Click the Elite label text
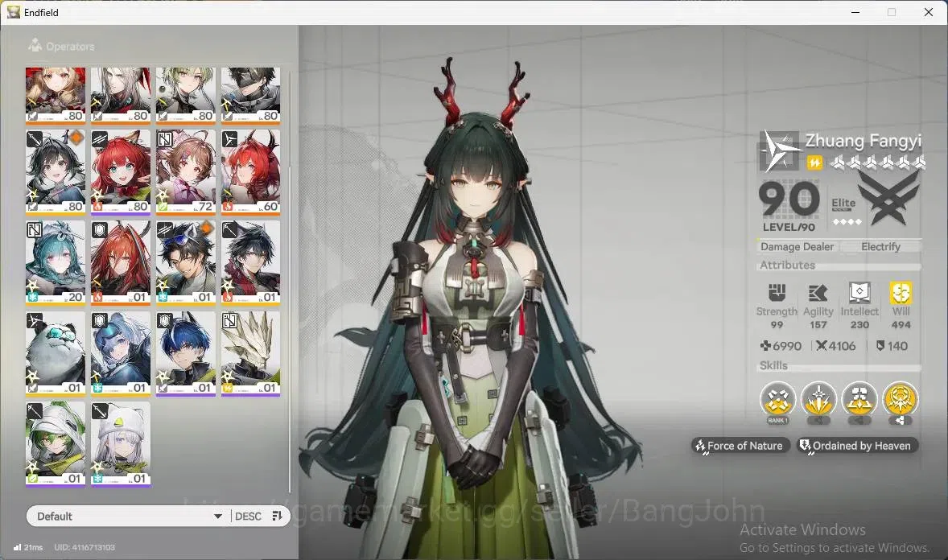Image resolution: width=948 pixels, height=560 pixels. click(x=843, y=204)
